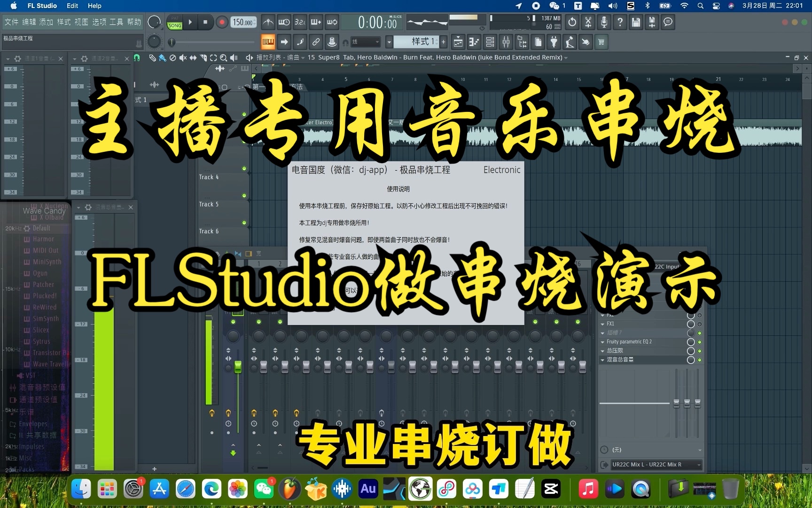This screenshot has width=812, height=508.
Task: Open the plugin picker plug icon
Action: pyautogui.click(x=554, y=42)
